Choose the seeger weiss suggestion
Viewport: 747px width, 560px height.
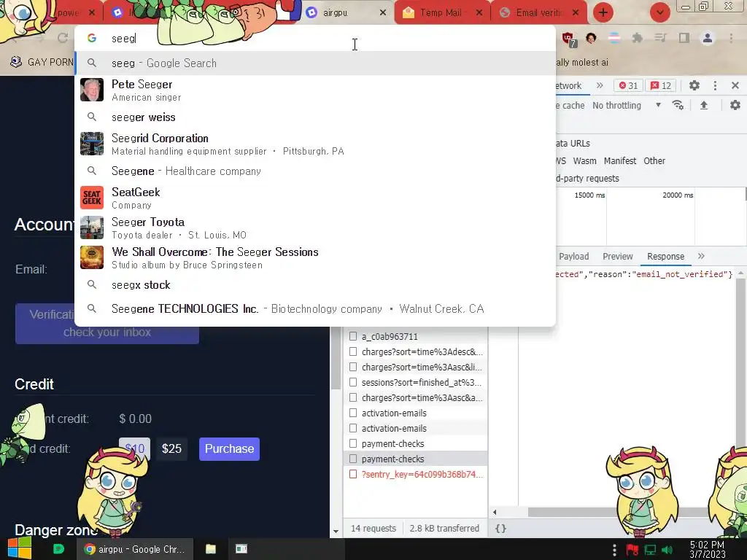tap(315, 117)
